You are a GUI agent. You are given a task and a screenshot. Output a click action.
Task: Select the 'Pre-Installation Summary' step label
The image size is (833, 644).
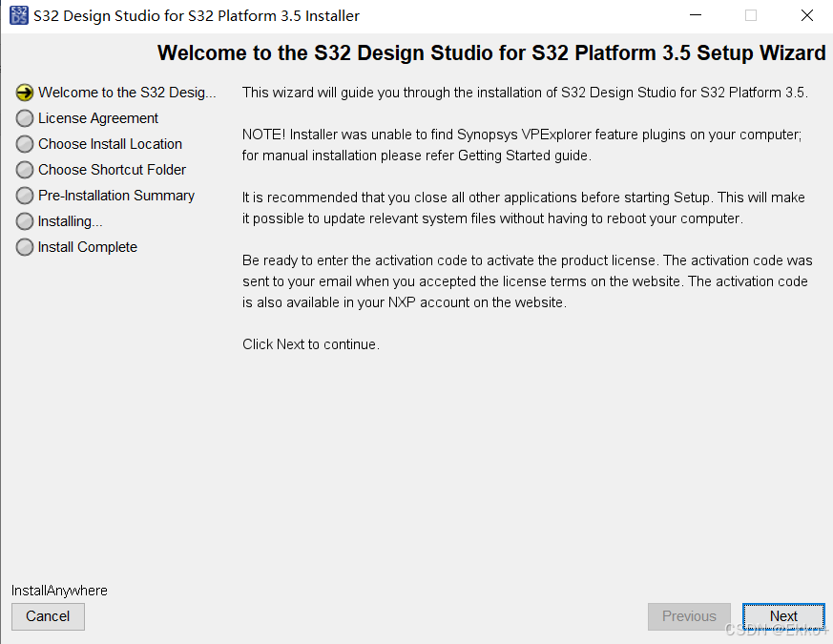click(x=116, y=196)
